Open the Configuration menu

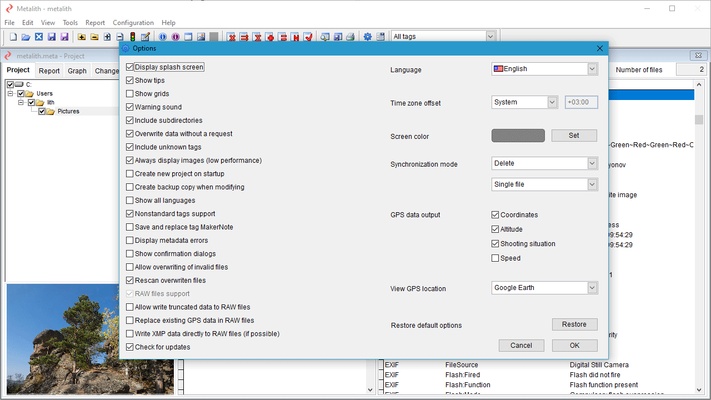click(x=133, y=23)
